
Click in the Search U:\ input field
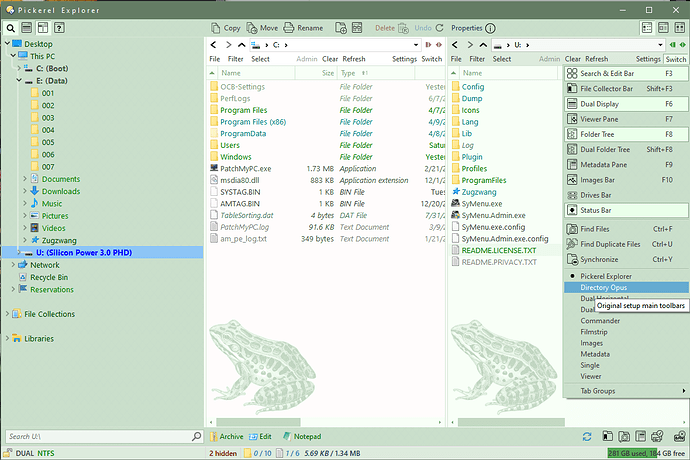[99, 437]
